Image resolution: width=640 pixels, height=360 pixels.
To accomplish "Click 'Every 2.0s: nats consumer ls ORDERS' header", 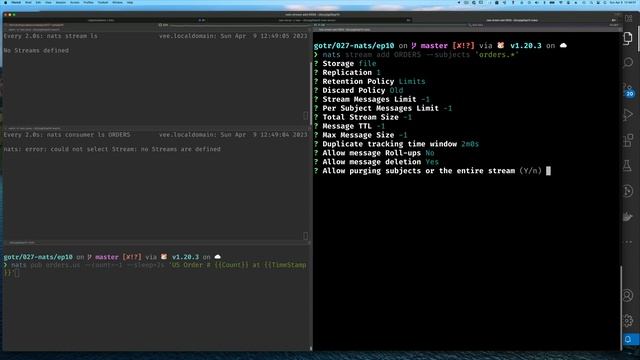I will click(67, 135).
